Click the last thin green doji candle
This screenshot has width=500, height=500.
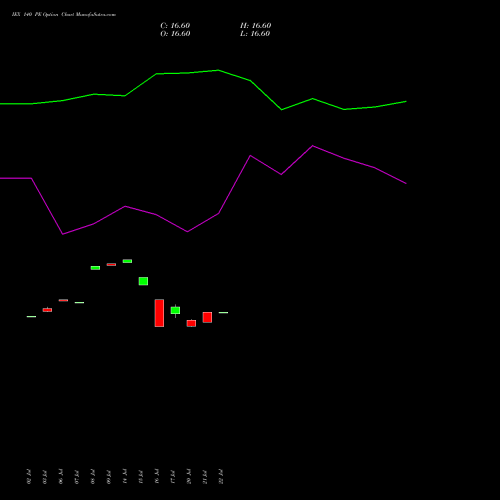[x=223, y=312]
